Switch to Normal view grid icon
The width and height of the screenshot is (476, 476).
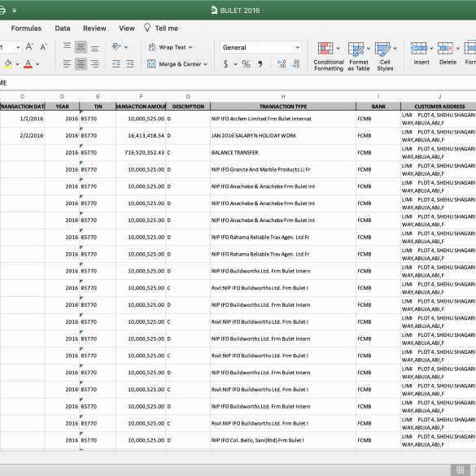[x=461, y=470]
